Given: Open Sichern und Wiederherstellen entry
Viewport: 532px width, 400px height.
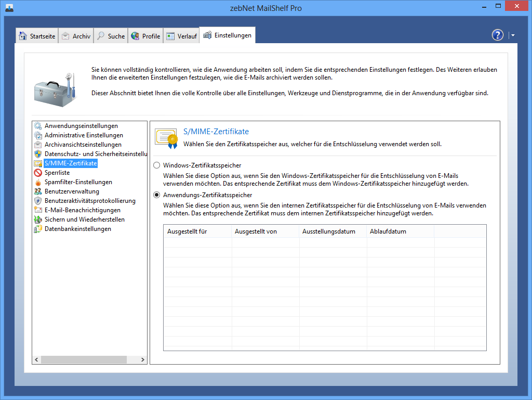Looking at the screenshot, I should click(85, 220).
